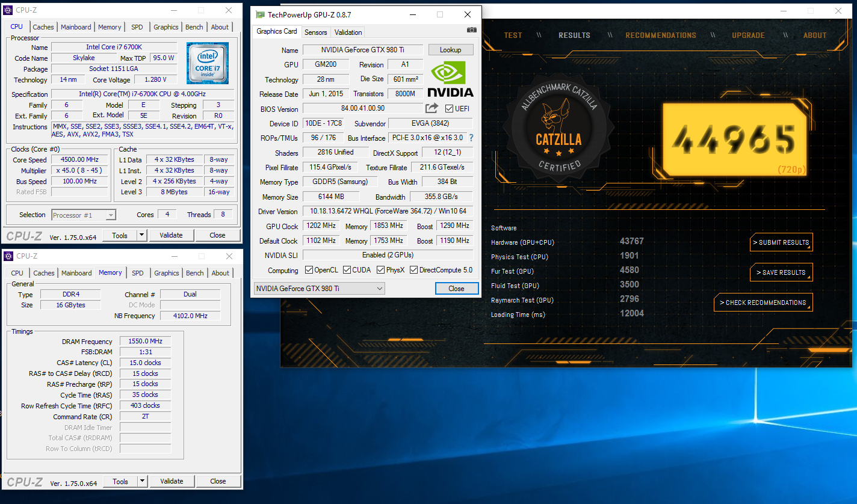Click the BIOS Version field 84.00.41.00.90
857x504 pixels.
[362, 109]
